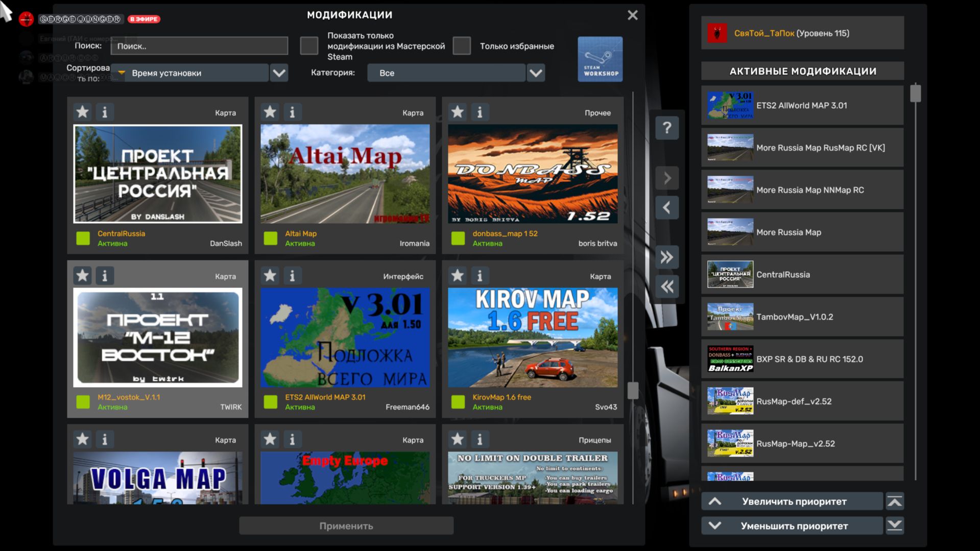The height and width of the screenshot is (551, 980).
Task: Select More Russia Map RusMap RC [VK]
Action: point(802,148)
